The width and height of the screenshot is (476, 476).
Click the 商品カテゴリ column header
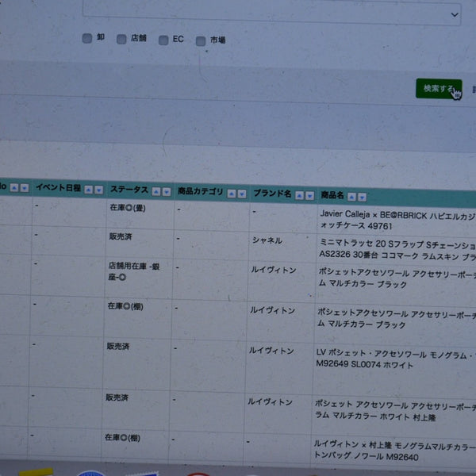point(201,191)
